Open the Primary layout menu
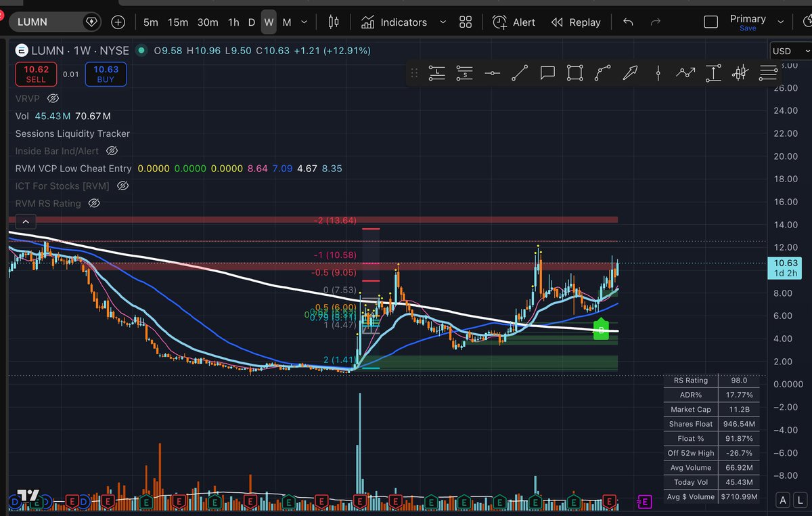Image resolution: width=812 pixels, height=516 pixels. click(748, 18)
